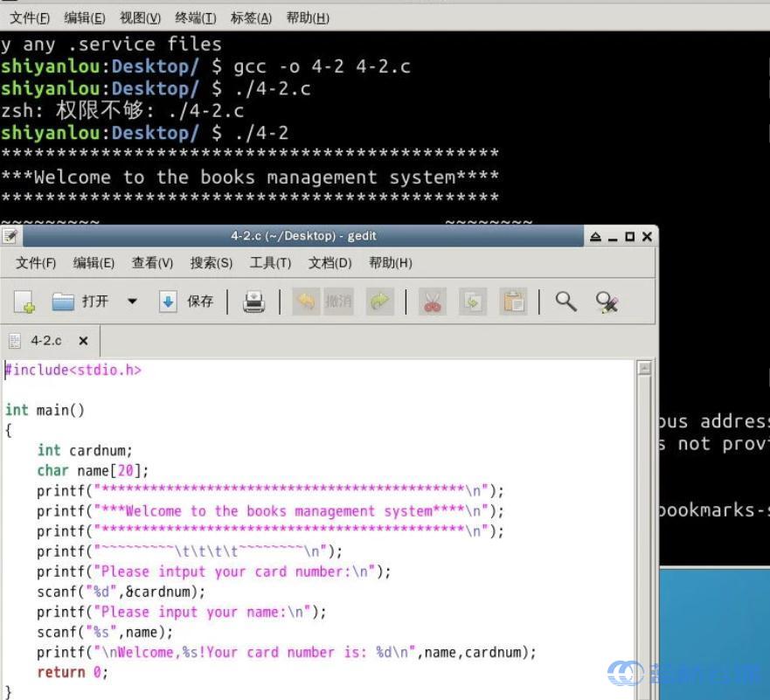Open the terminal 终端(T) menu
The image size is (770, 700).
click(x=195, y=17)
